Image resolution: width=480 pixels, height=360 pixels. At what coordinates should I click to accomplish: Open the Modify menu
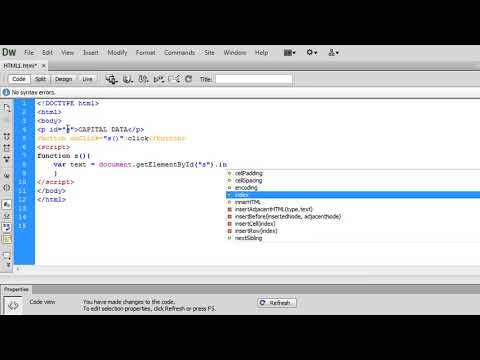[x=117, y=53]
